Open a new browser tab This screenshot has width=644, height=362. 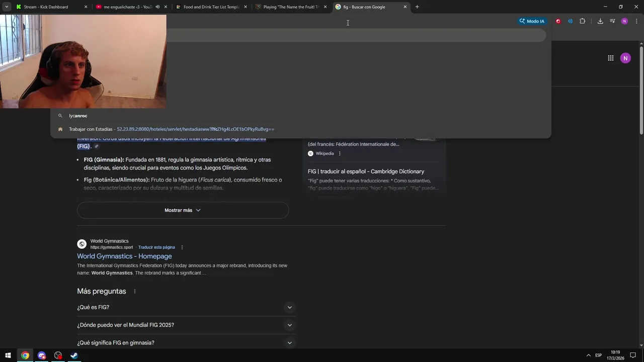point(417,7)
